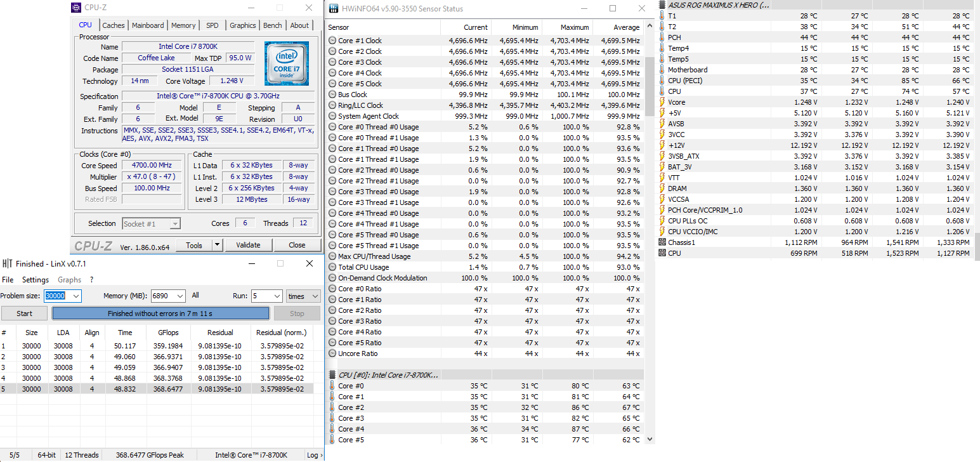Open the File menu in LinX

8,280
